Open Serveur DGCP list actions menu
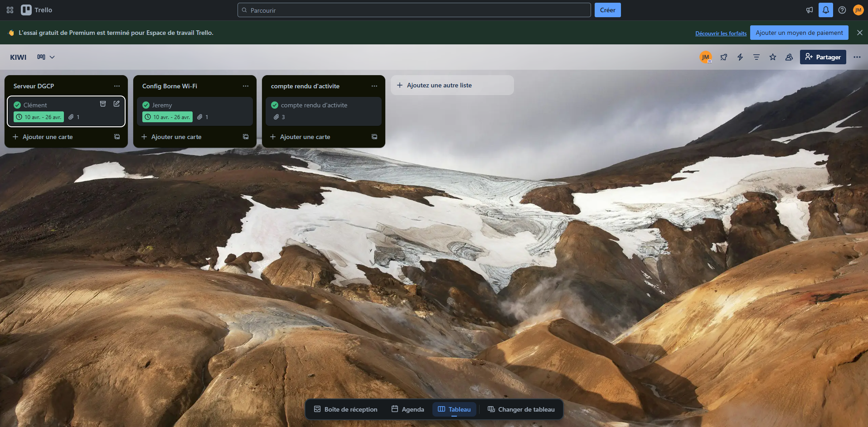Image resolution: width=868 pixels, height=427 pixels. [x=117, y=86]
